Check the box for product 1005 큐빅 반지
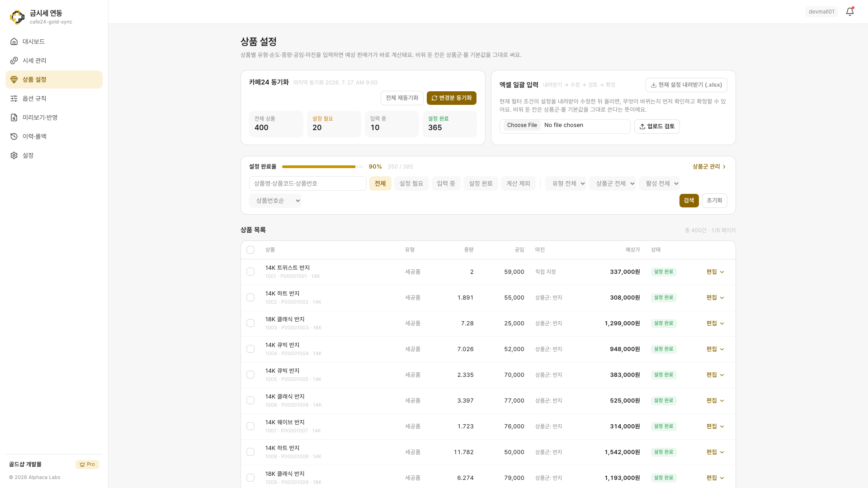868x488 pixels. point(250,375)
